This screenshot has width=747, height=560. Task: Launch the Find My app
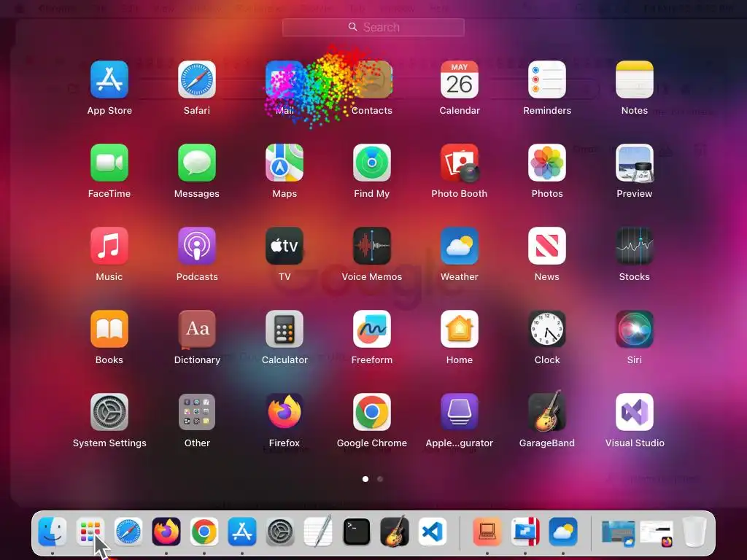click(x=372, y=163)
